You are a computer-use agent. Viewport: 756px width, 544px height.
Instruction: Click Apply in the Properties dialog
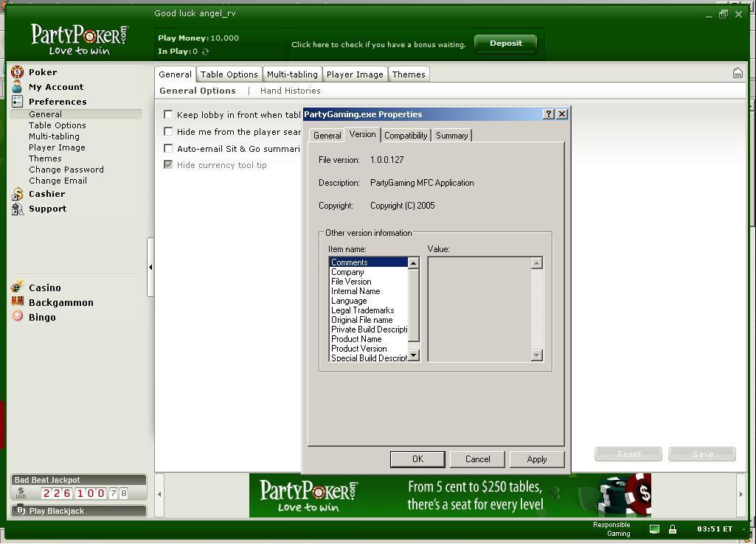click(x=536, y=458)
